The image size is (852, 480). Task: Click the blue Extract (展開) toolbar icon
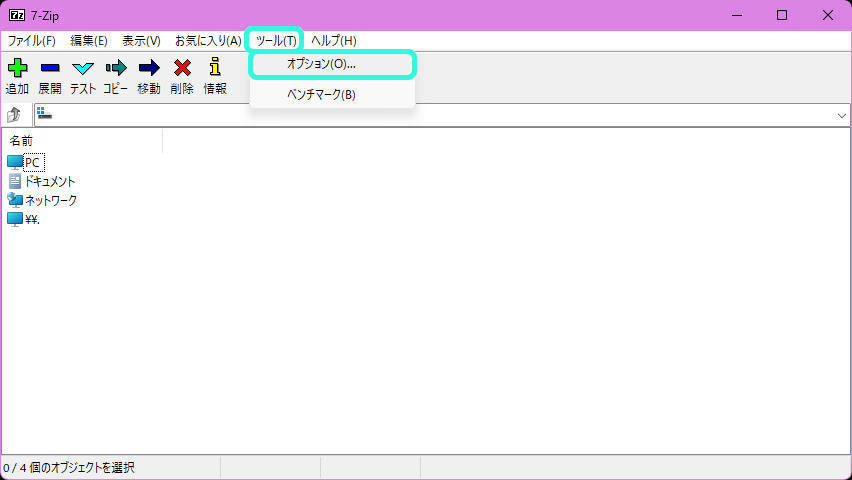[50, 68]
